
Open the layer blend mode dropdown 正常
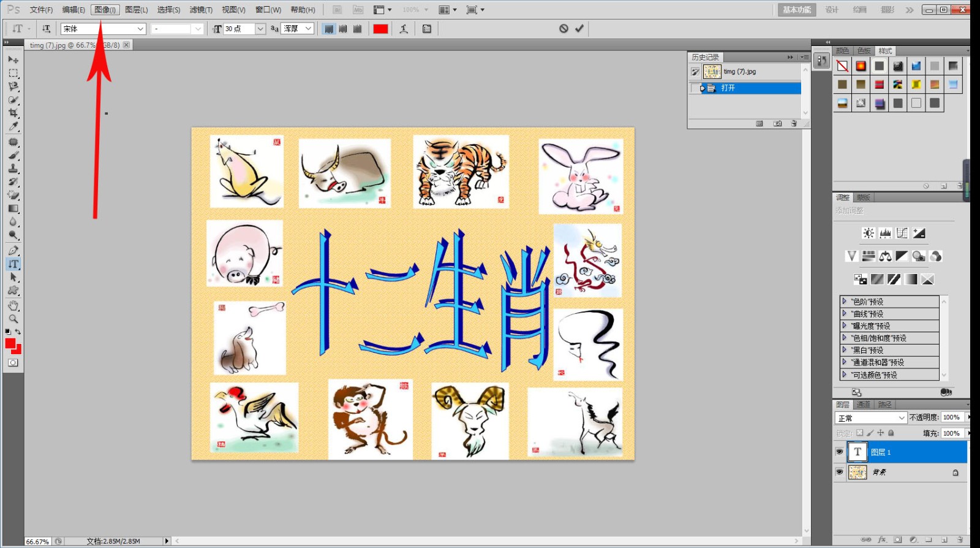click(x=870, y=418)
